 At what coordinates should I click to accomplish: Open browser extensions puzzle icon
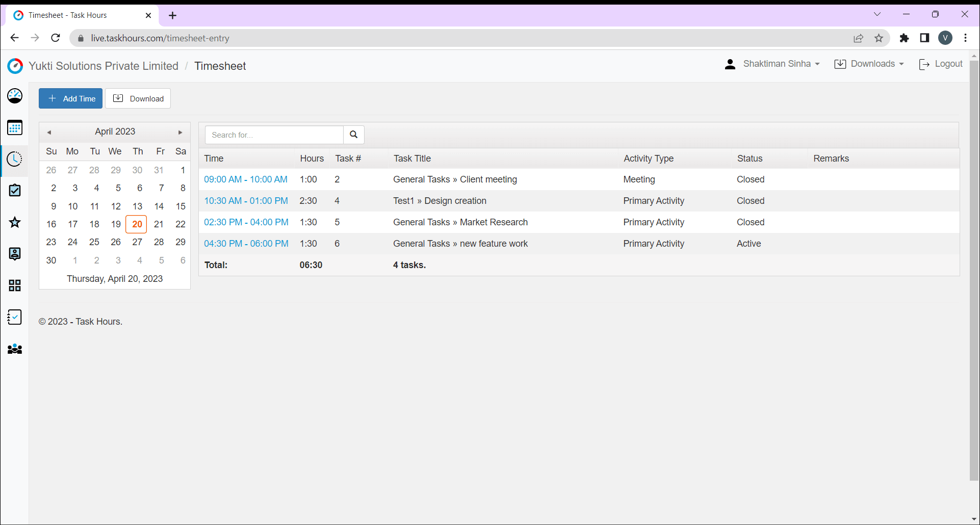tap(904, 38)
